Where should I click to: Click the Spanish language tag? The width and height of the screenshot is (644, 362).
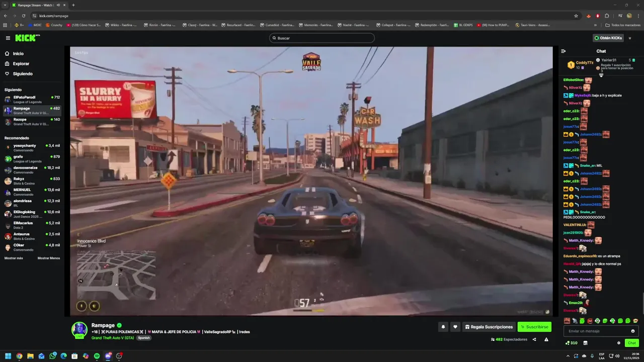tap(144, 338)
